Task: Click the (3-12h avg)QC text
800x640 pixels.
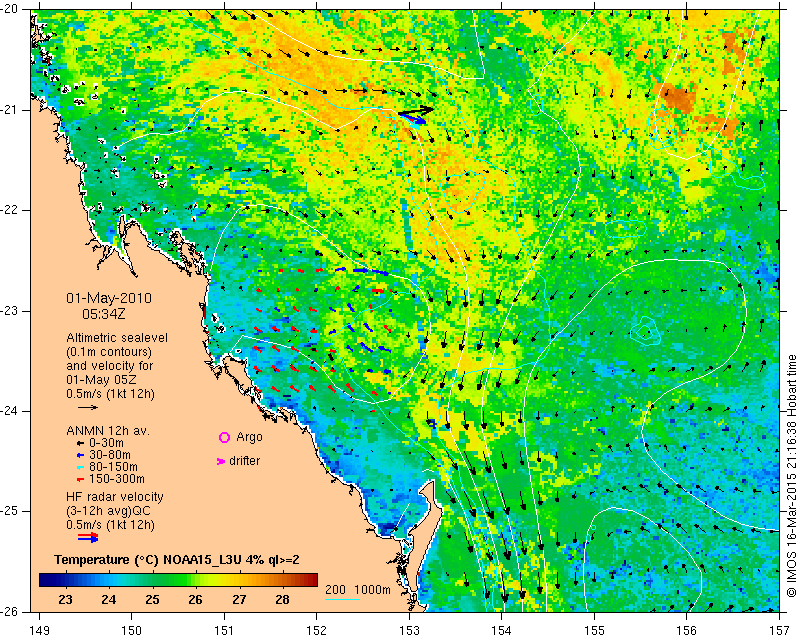Action: [x=108, y=511]
